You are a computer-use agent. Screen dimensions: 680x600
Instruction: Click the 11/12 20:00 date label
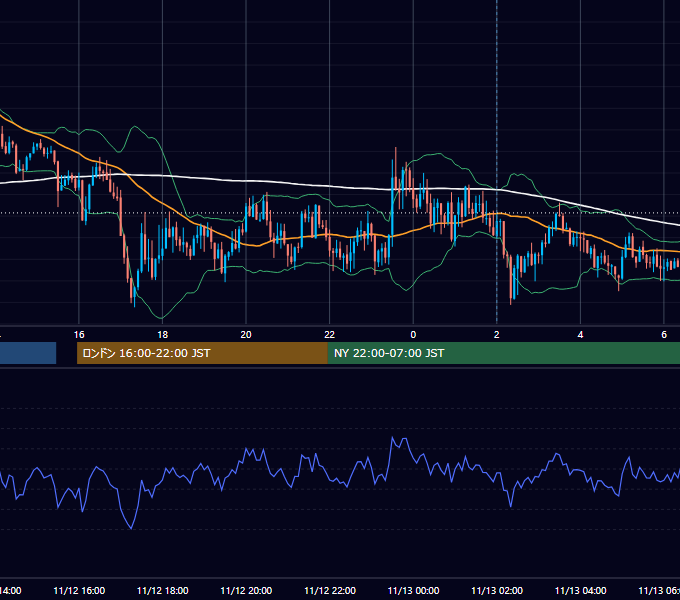246,591
